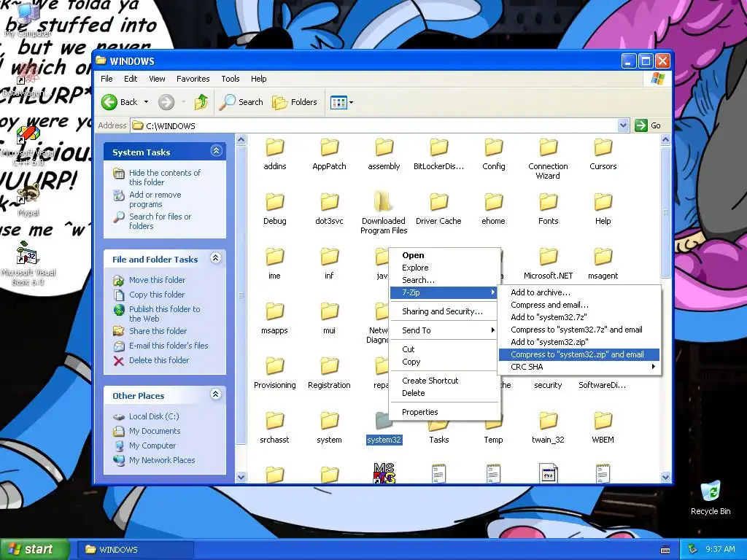
Task: Select the Fonts folder icon
Action: (x=549, y=203)
